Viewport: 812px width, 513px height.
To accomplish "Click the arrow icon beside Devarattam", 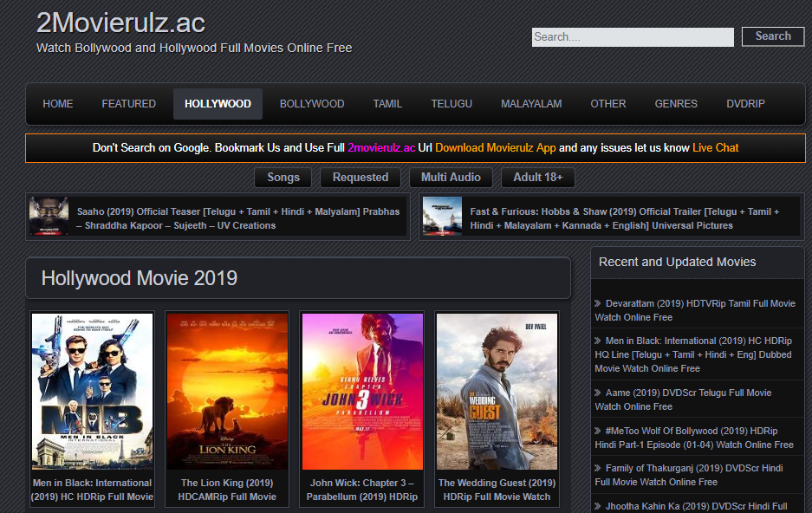I will [x=598, y=303].
